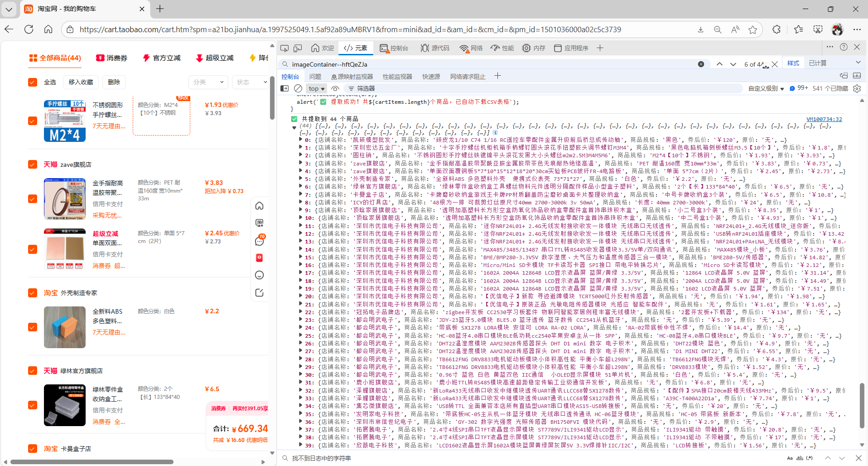868x466 pixels.
Task: Click the 删除 delete button
Action: [x=114, y=82]
